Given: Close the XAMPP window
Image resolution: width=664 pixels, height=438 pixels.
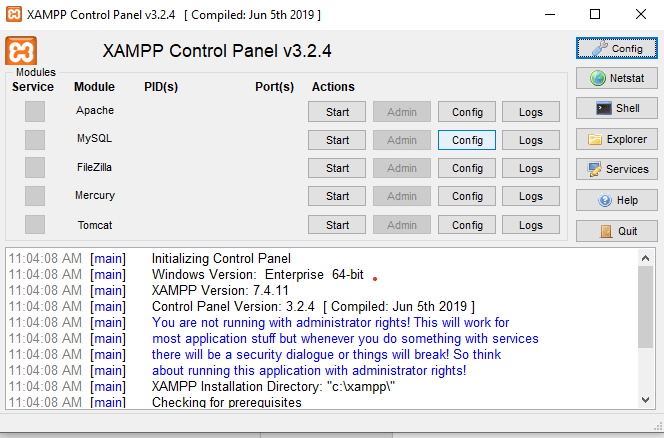Looking at the screenshot, I should (641, 14).
